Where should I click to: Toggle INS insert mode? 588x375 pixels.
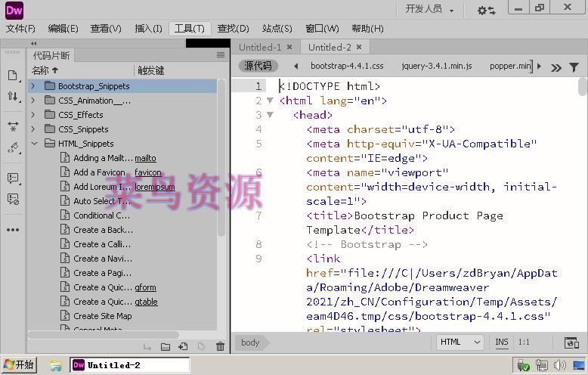point(501,342)
